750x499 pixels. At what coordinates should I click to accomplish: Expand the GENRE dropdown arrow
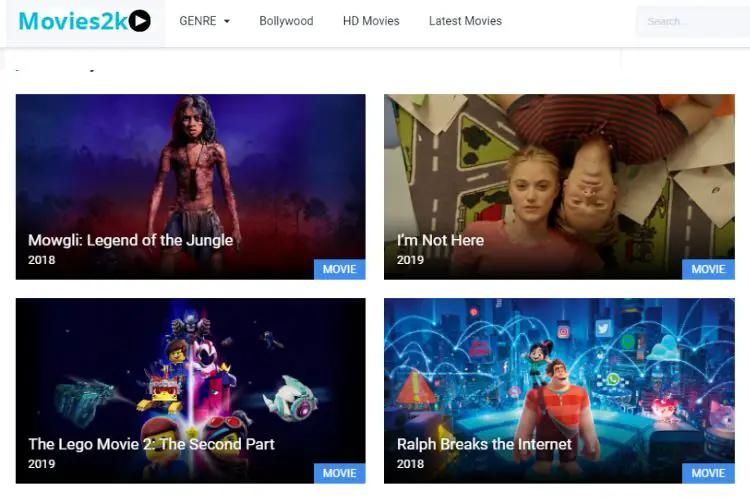227,21
